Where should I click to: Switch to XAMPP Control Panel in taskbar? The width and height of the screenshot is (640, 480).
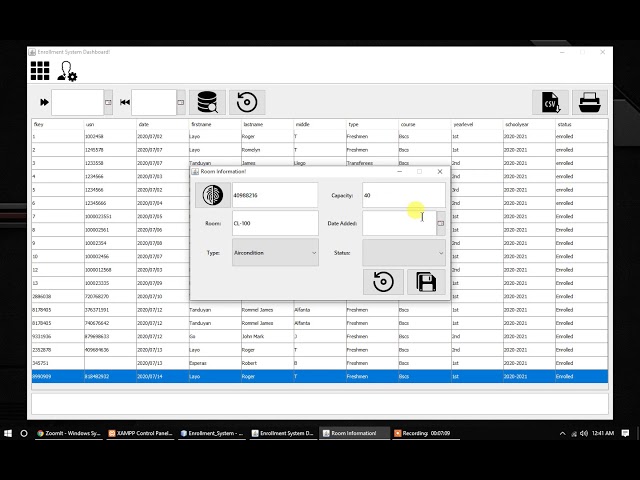(139, 433)
